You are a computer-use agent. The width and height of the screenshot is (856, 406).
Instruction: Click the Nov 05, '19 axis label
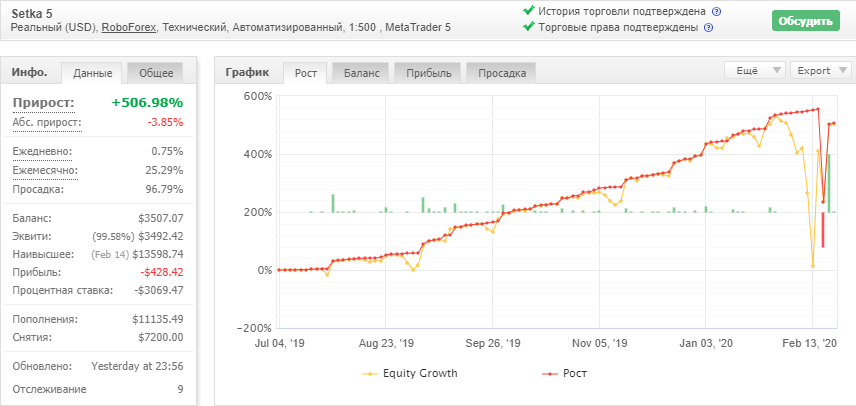click(x=599, y=343)
